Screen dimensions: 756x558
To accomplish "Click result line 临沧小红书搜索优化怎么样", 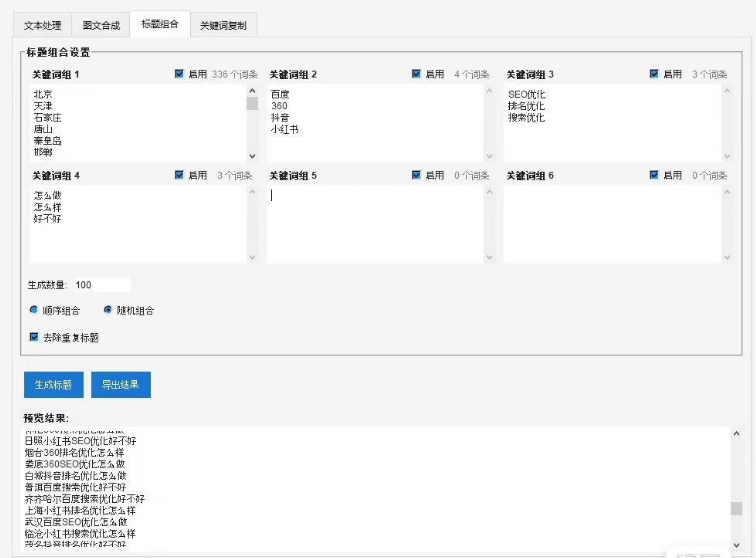I will [80, 533].
